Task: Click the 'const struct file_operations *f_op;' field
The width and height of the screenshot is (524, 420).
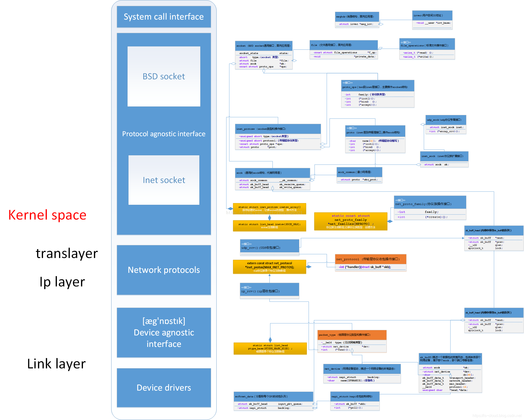Action: (x=345, y=53)
